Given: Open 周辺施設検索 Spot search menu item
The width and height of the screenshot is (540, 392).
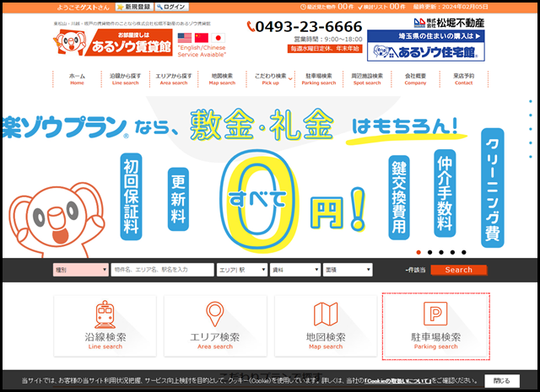Looking at the screenshot, I should [367, 78].
